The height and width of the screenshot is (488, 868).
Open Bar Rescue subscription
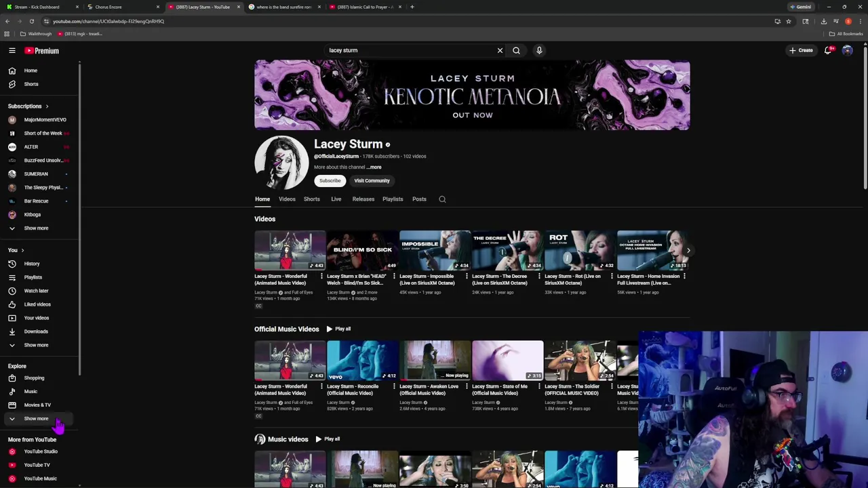tap(39, 201)
